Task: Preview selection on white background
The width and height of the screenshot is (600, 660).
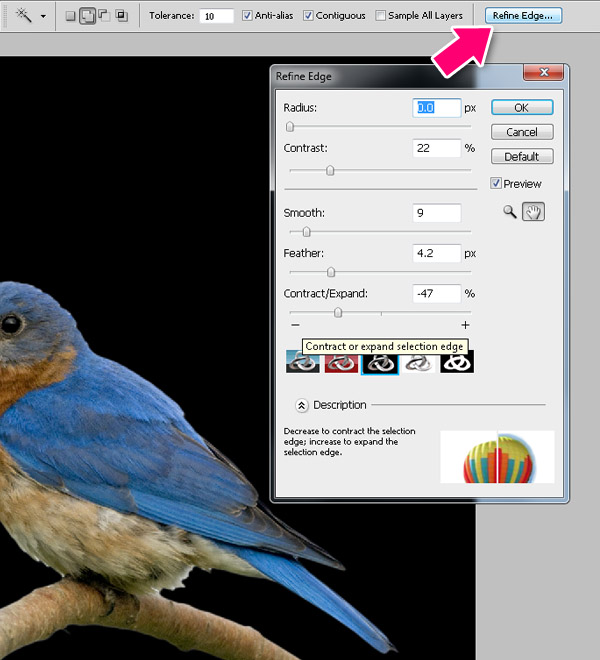Action: [x=418, y=362]
